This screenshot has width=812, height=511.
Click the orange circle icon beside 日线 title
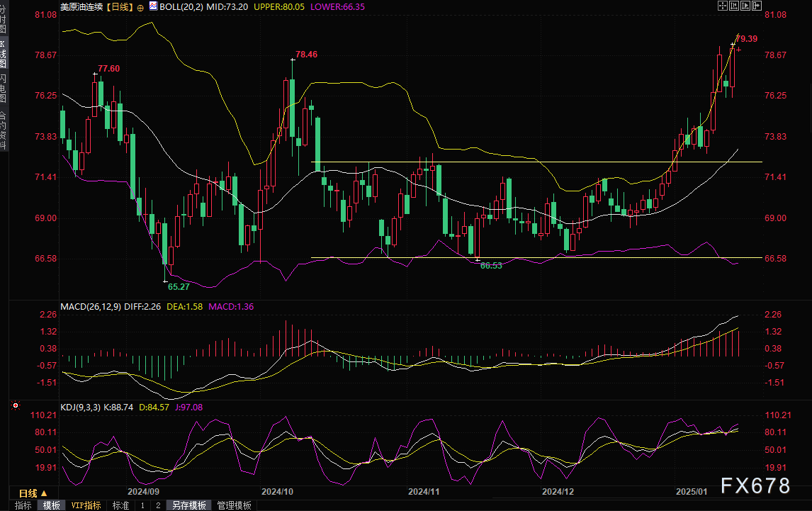tap(140, 7)
